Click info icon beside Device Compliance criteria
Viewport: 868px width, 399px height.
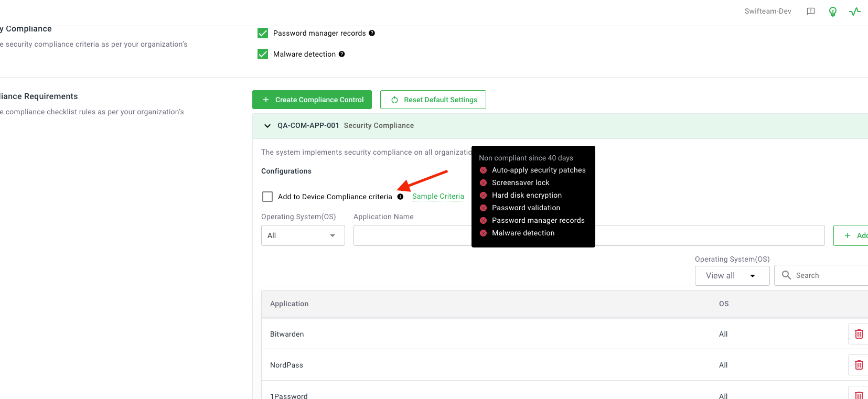coord(400,197)
